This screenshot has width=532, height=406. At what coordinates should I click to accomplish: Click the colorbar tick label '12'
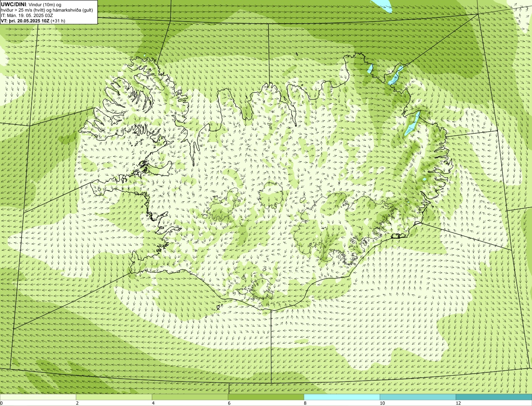click(x=458, y=403)
